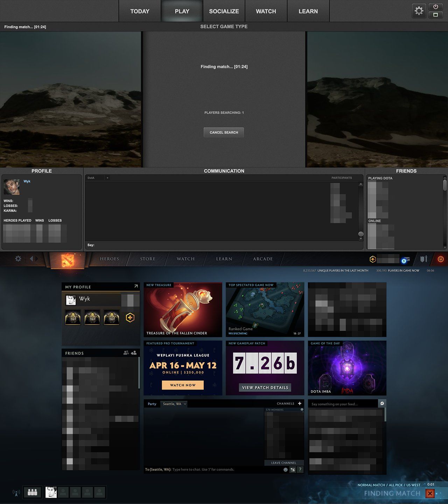
Task: Select the Party chat tab
Action: tap(152, 404)
